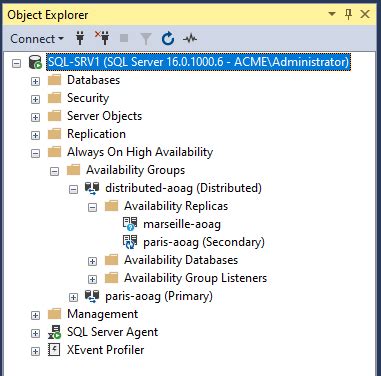Click the Stop square icon
381x376 pixels.
click(124, 39)
